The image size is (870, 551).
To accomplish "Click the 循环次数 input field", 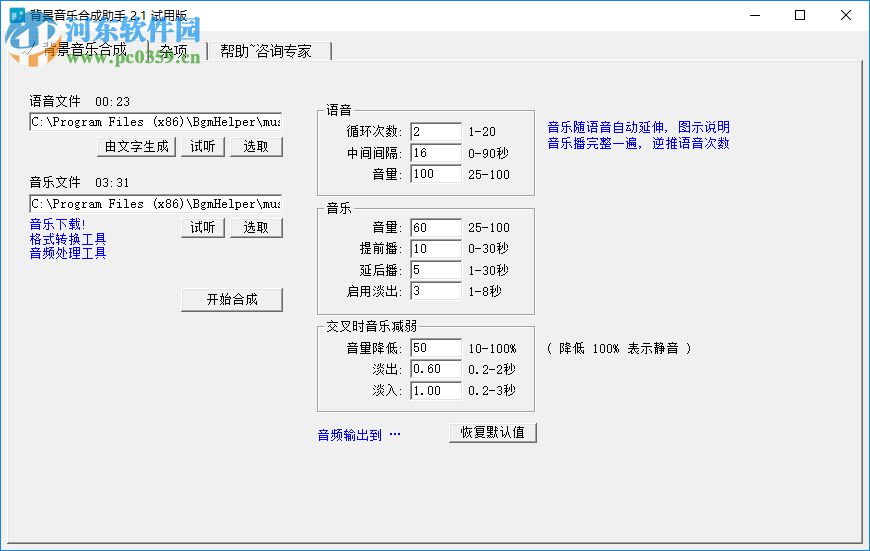I will [x=436, y=132].
